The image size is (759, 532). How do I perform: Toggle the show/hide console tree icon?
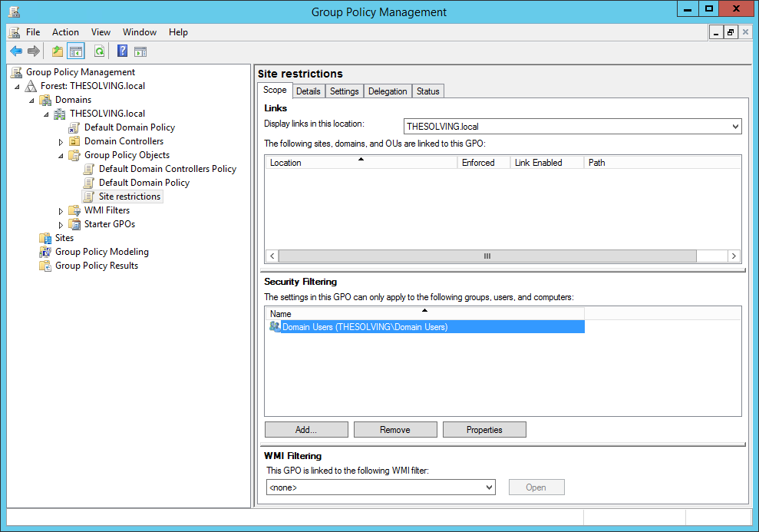(x=76, y=51)
